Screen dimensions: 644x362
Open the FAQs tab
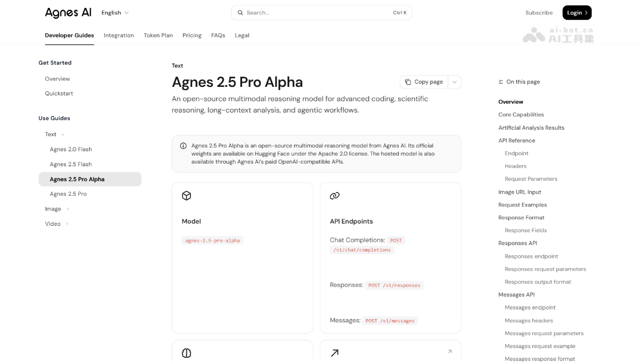[x=218, y=35]
